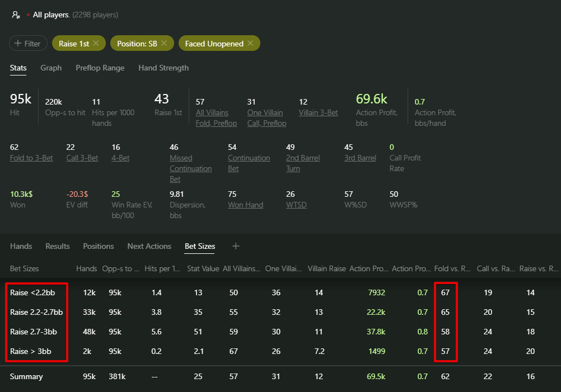Click the All players selector label
Screen dimensions: 561x392
point(50,15)
